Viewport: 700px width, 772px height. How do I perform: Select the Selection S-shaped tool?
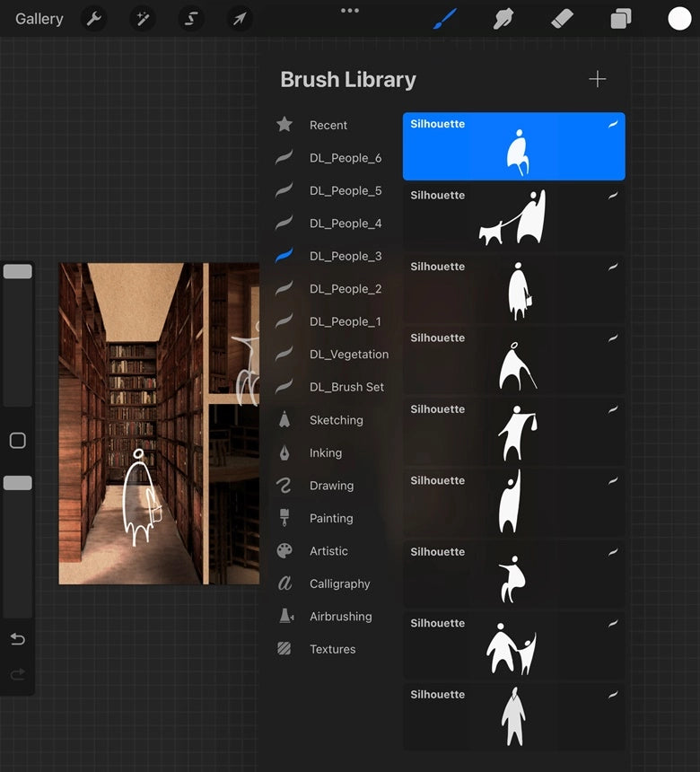coord(190,19)
